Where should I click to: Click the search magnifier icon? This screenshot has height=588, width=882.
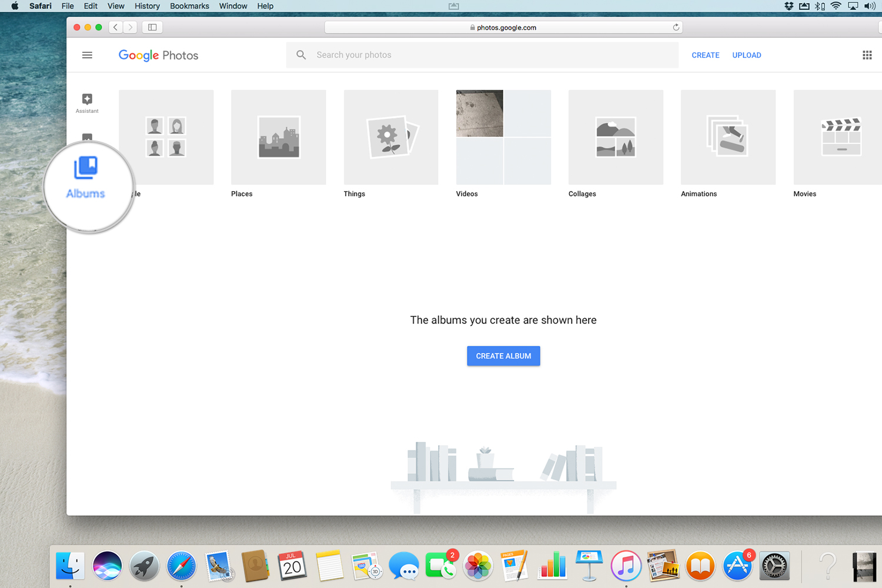[301, 55]
